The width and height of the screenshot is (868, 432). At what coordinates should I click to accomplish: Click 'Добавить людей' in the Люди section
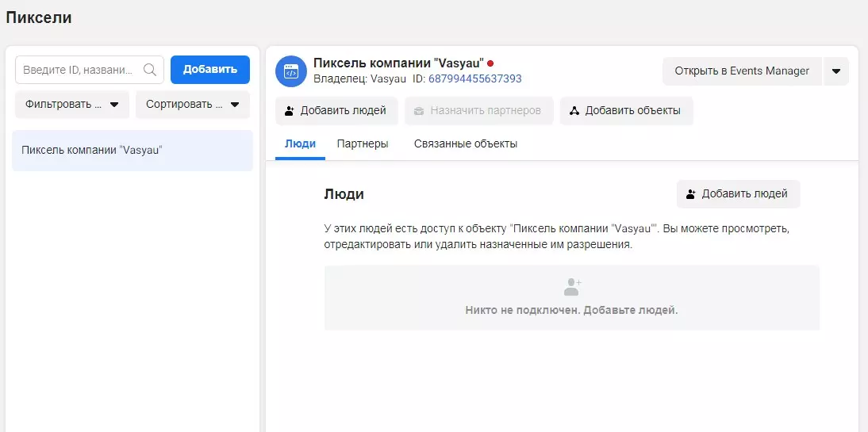click(x=738, y=194)
